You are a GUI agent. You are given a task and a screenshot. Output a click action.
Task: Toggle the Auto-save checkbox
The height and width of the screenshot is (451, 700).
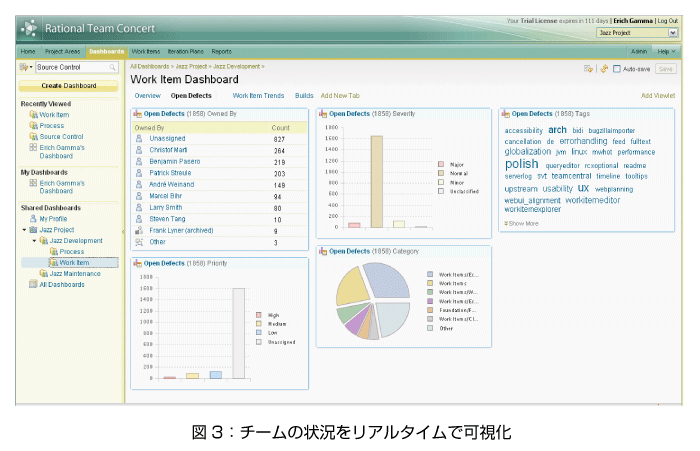point(617,69)
